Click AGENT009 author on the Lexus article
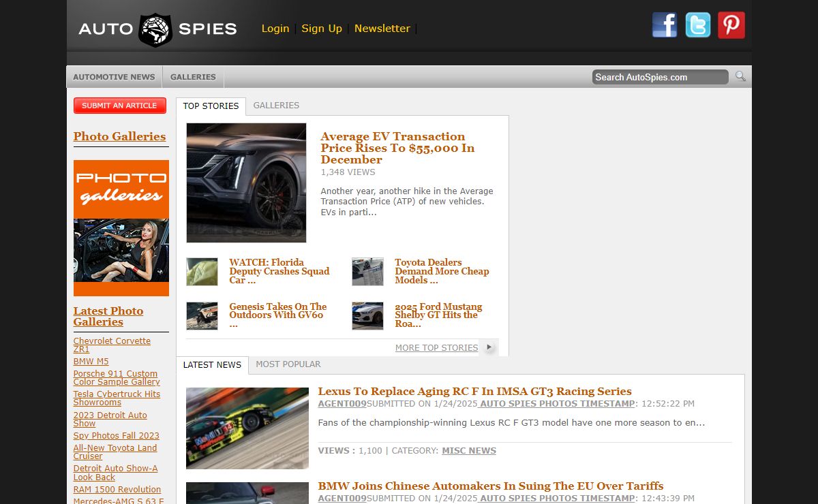Viewport: 818px width, 504px height. click(x=342, y=404)
